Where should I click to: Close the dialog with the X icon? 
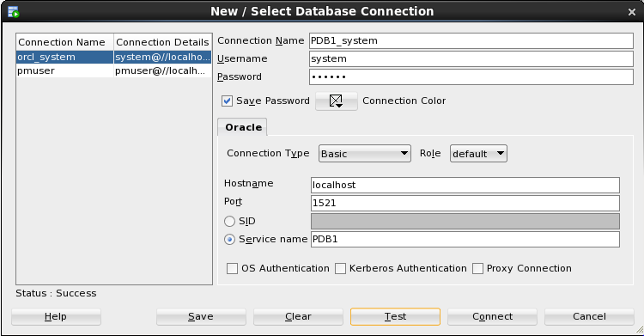632,12
